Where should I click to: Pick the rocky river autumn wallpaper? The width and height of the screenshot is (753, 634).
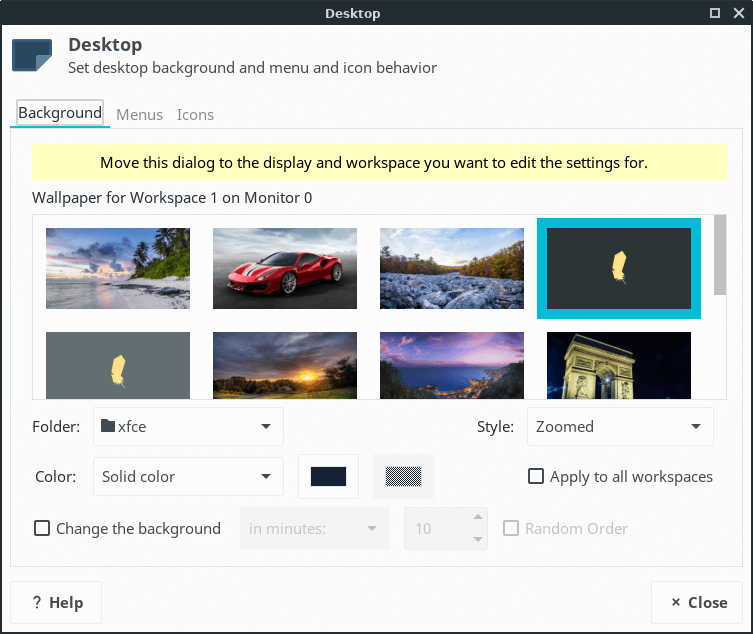pyautogui.click(x=452, y=267)
